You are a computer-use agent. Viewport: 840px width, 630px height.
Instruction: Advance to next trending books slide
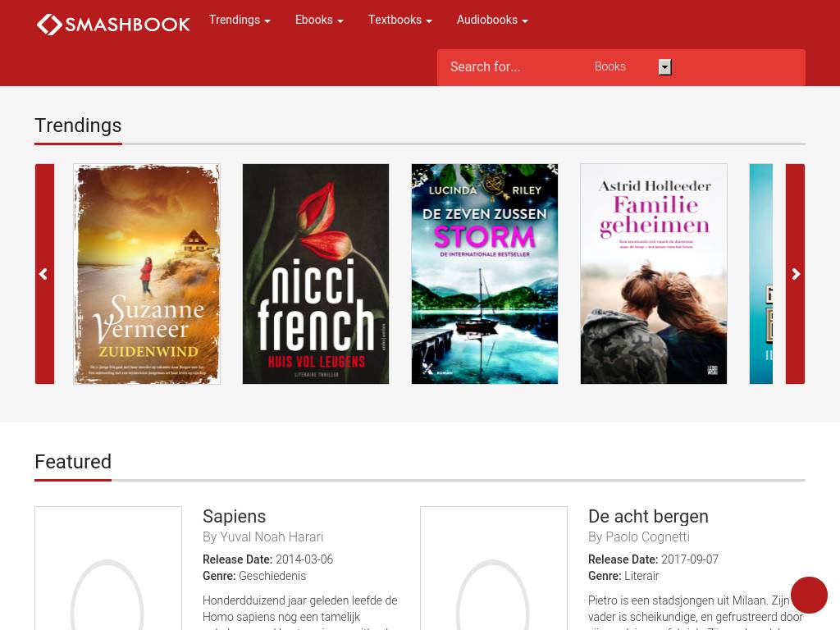(795, 274)
